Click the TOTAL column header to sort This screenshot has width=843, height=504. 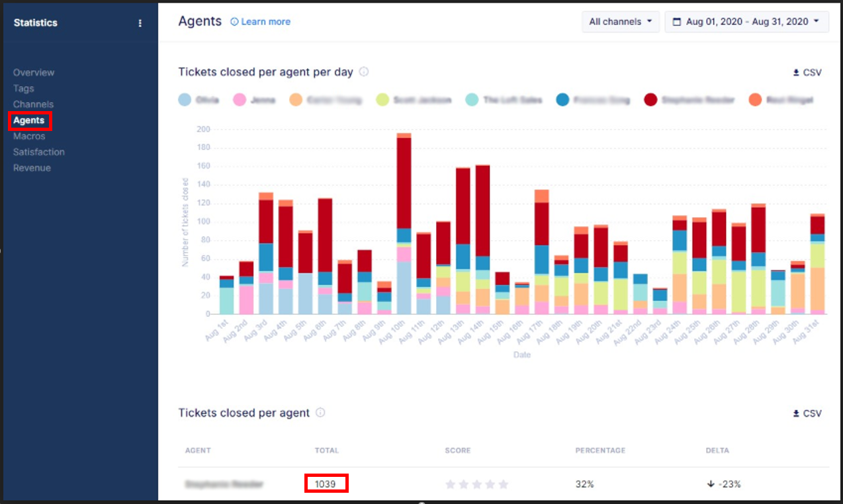click(x=326, y=450)
